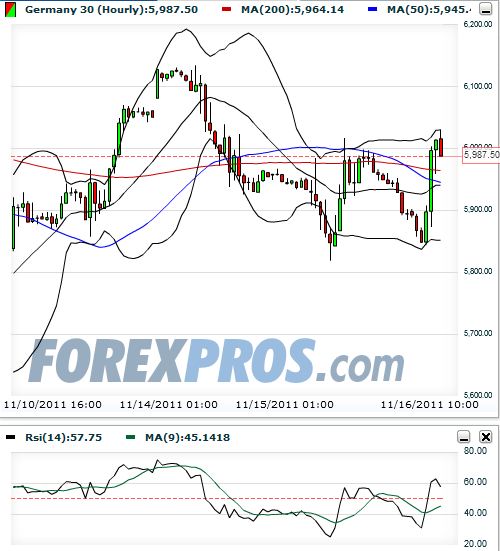This screenshot has height=551, width=500.
Task: Click the 80.00 RSI axis label
Action: point(475,451)
